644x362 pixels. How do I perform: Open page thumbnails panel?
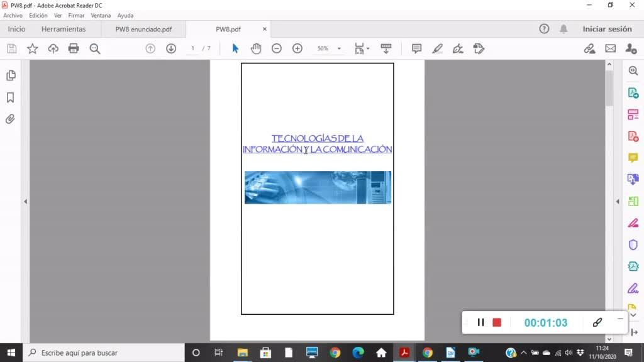click(11, 75)
